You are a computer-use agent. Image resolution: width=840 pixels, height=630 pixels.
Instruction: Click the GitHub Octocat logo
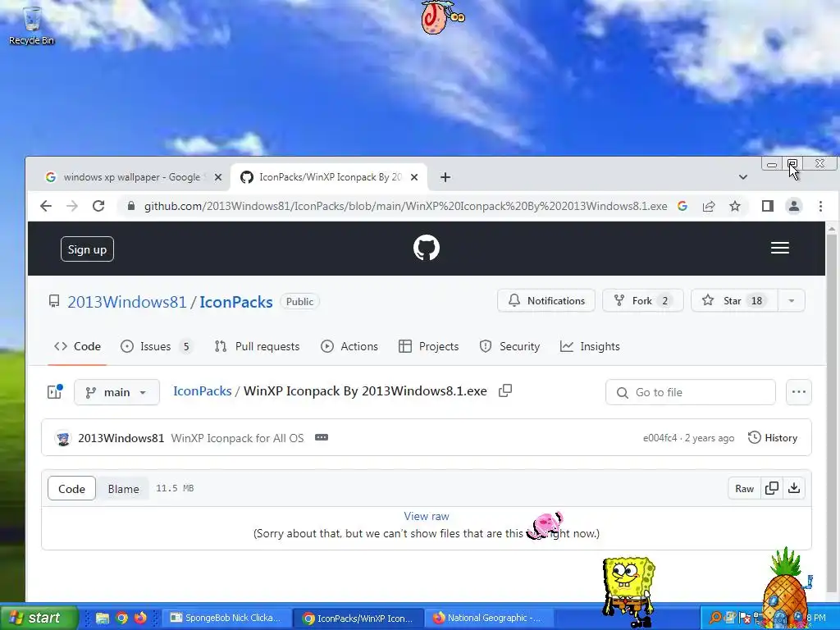pyautogui.click(x=427, y=248)
